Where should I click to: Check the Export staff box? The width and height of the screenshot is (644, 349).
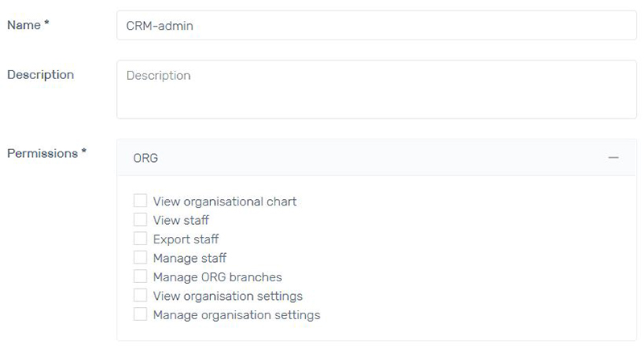(140, 239)
